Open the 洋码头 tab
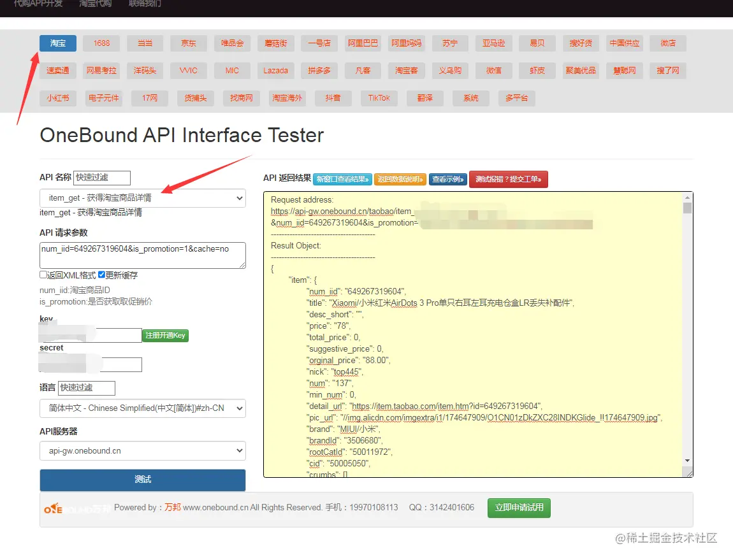Image resolution: width=733 pixels, height=560 pixels. [x=145, y=71]
